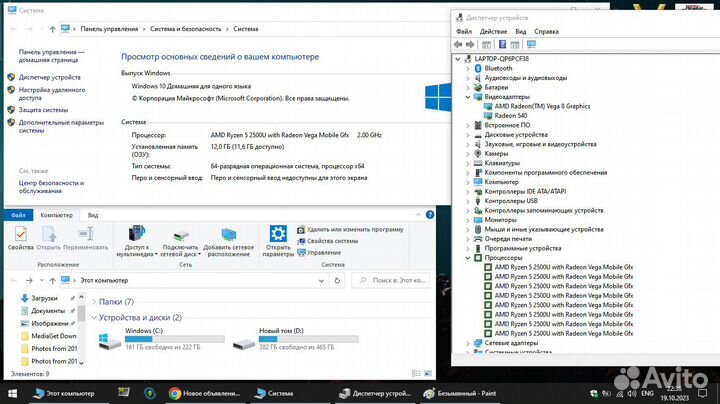
Task: Click the Explorer help question-mark icon
Action: point(430,214)
